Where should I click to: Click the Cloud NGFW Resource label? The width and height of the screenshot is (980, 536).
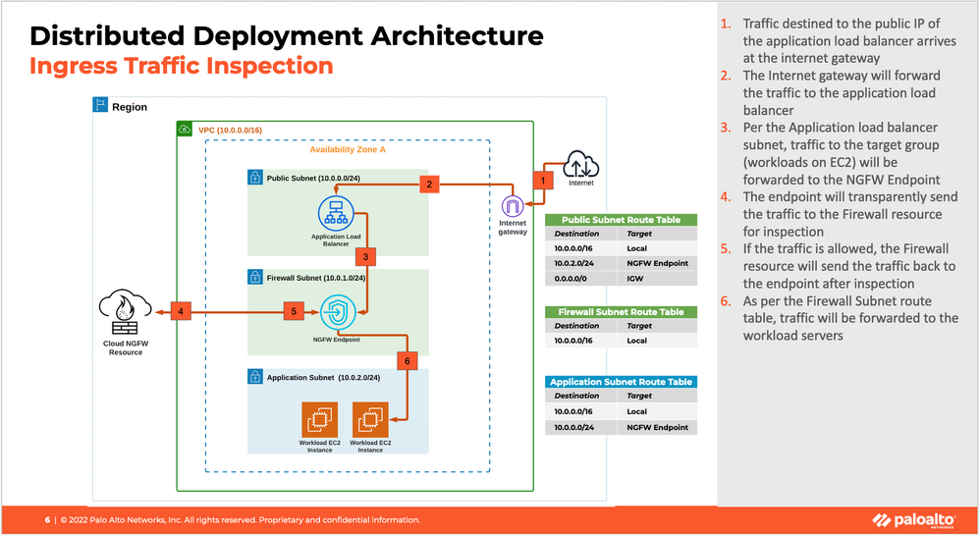[x=126, y=348]
